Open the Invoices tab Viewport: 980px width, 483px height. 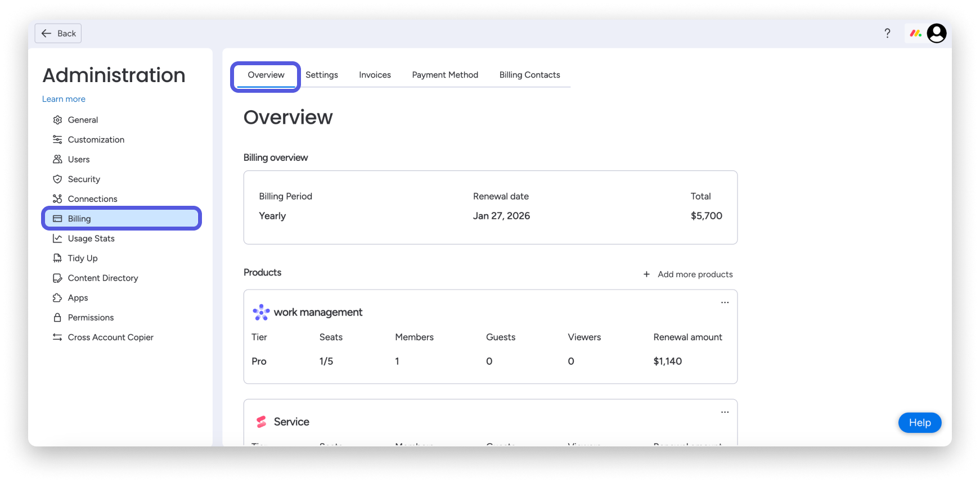click(x=375, y=75)
